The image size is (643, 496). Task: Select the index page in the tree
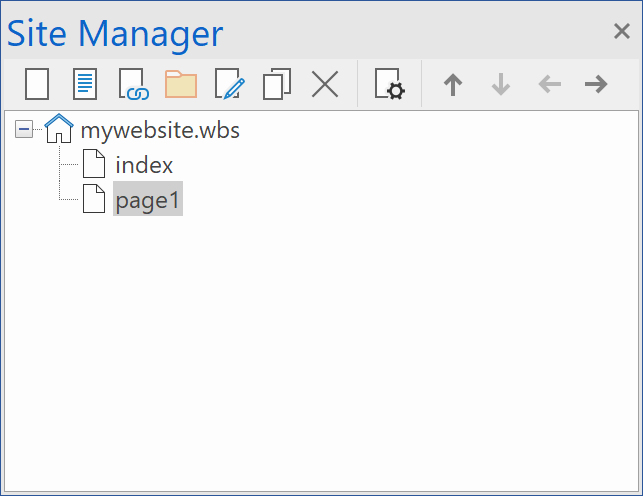[x=144, y=165]
